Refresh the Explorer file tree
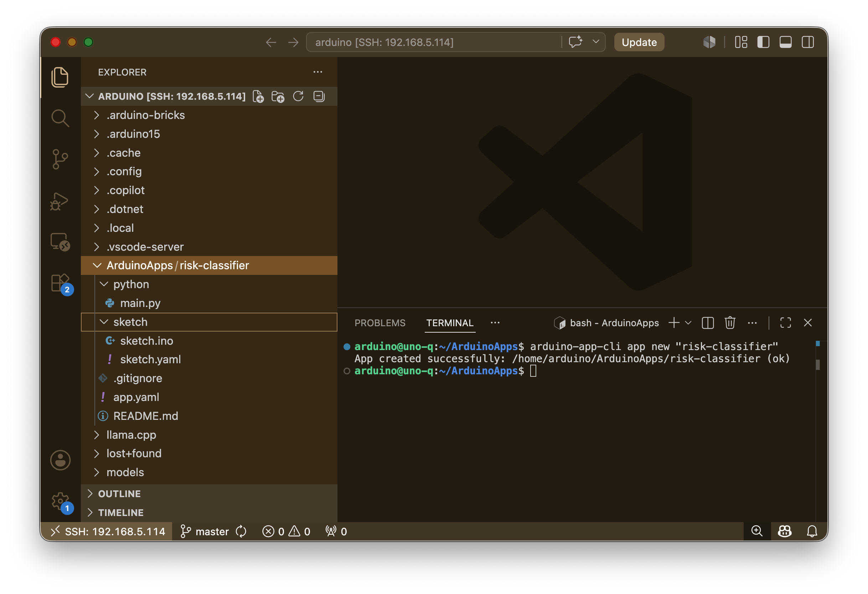 coord(299,96)
